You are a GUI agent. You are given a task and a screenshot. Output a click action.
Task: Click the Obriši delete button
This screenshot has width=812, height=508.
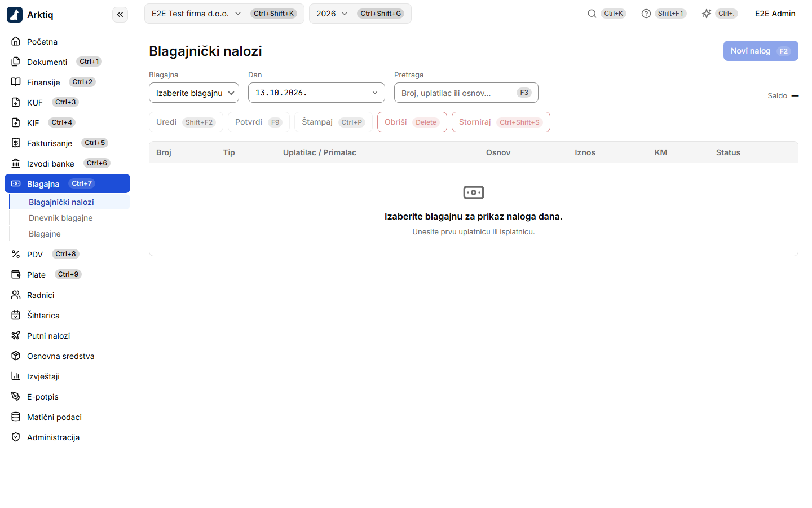[412, 122]
